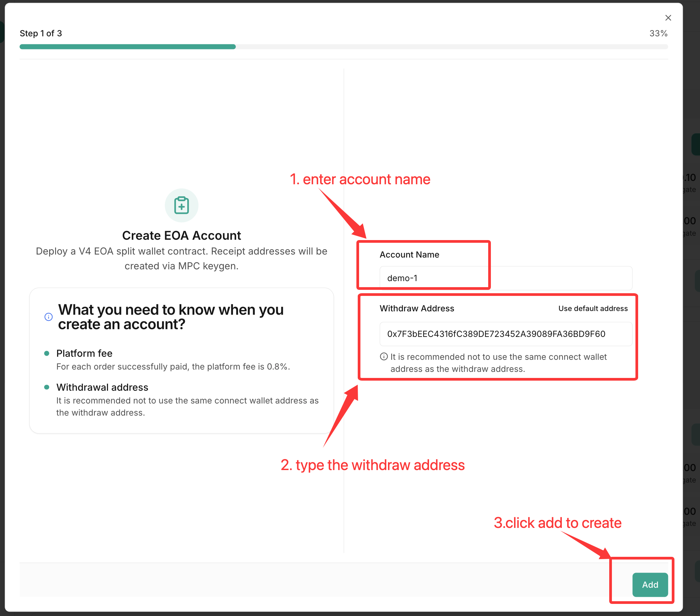Click the Deploy a V4 EOA split wallet description
Viewport: 700px width, 616px height.
click(182, 259)
